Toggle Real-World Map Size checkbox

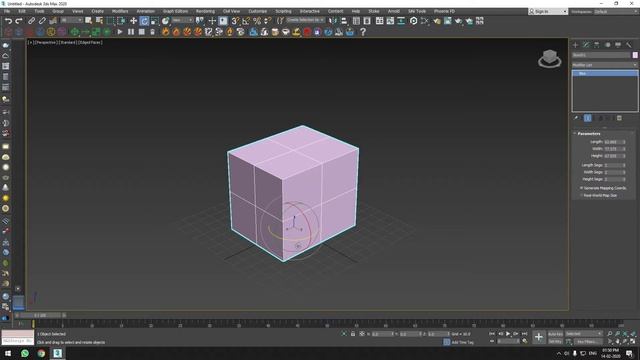tap(581, 196)
